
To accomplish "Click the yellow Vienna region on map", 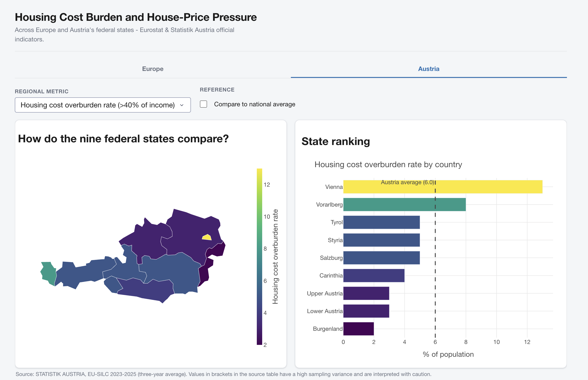I will pos(207,237).
